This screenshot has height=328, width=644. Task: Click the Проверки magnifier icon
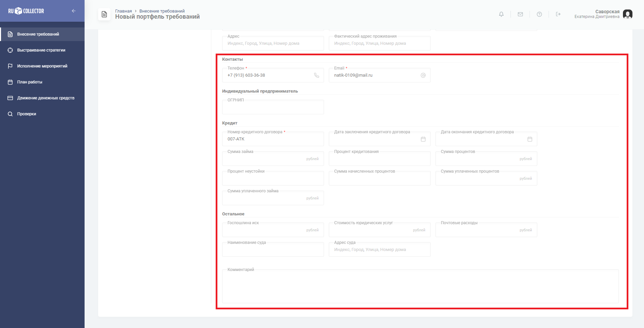[10, 114]
